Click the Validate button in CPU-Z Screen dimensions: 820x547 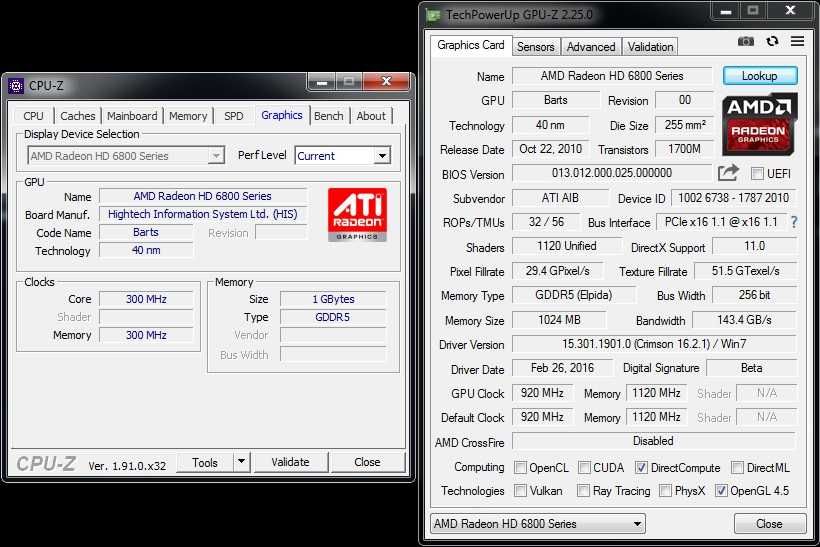(x=291, y=462)
